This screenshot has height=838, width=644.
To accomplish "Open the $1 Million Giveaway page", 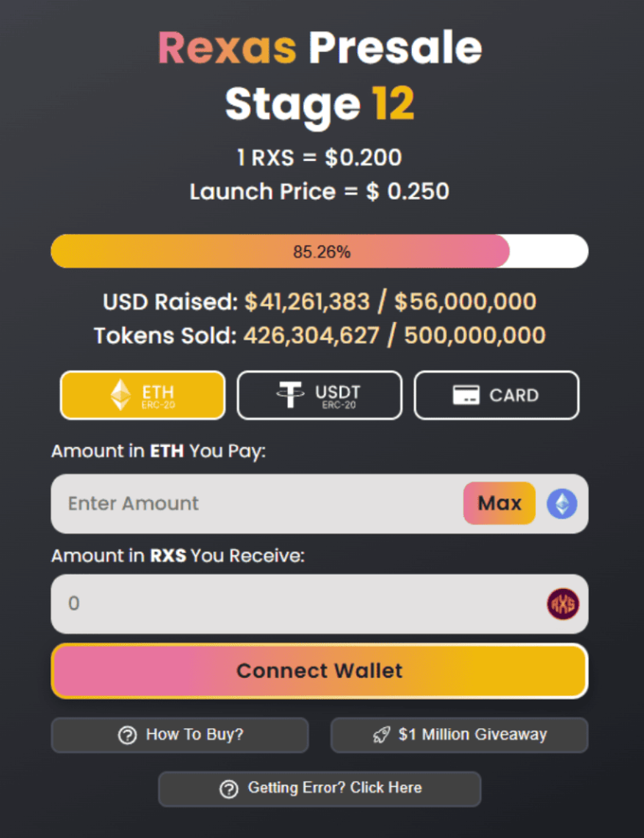I will coord(459,734).
